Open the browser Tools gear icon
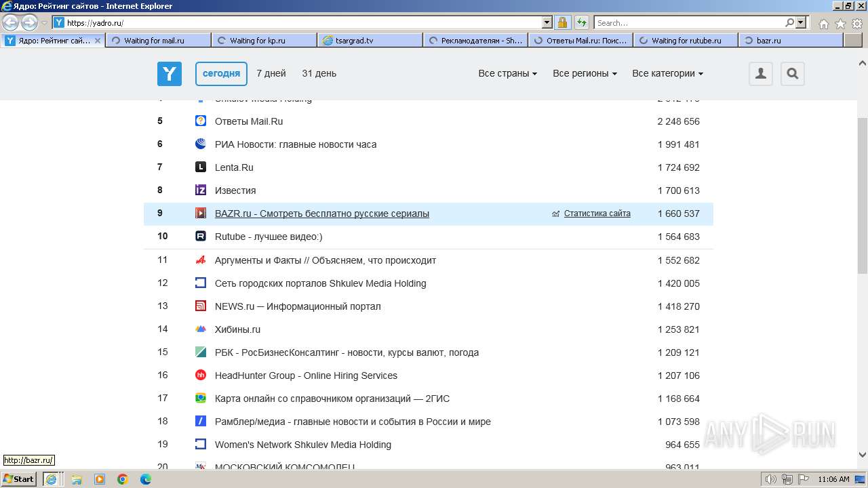Viewport: 868px width, 488px height. 856,24
